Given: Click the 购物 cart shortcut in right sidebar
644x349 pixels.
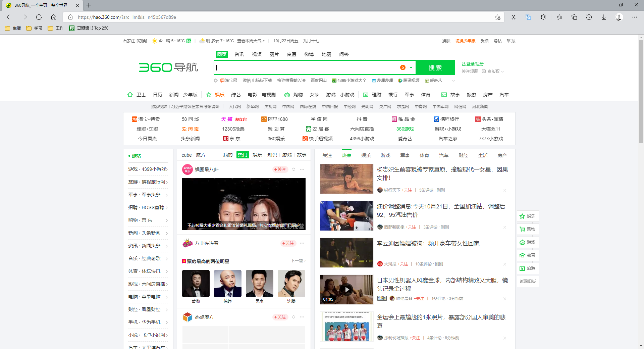Looking at the screenshot, I should (528, 229).
